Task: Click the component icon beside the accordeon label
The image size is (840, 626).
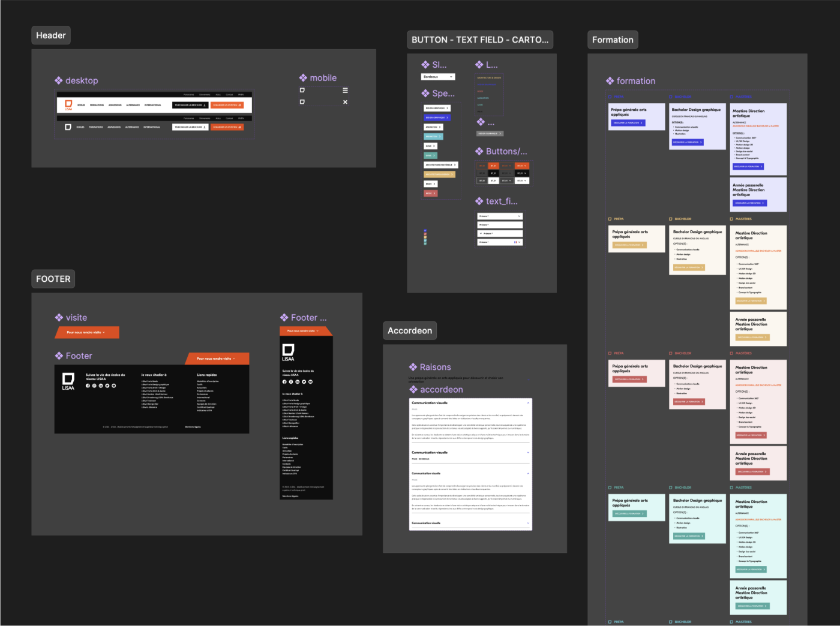Action: point(413,390)
